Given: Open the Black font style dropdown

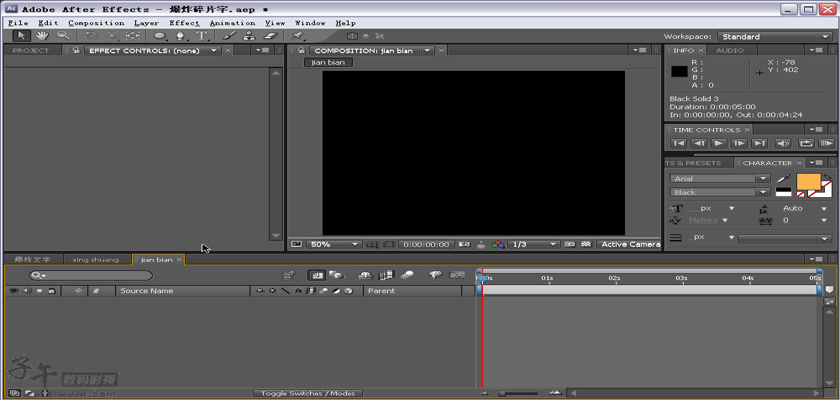Looking at the screenshot, I should [719, 192].
